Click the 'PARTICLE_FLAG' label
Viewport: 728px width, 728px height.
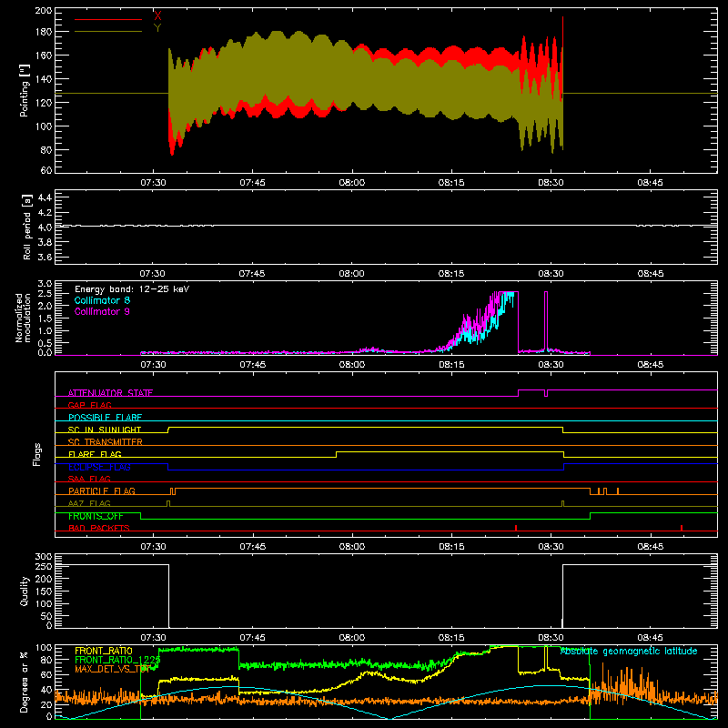[x=102, y=490]
